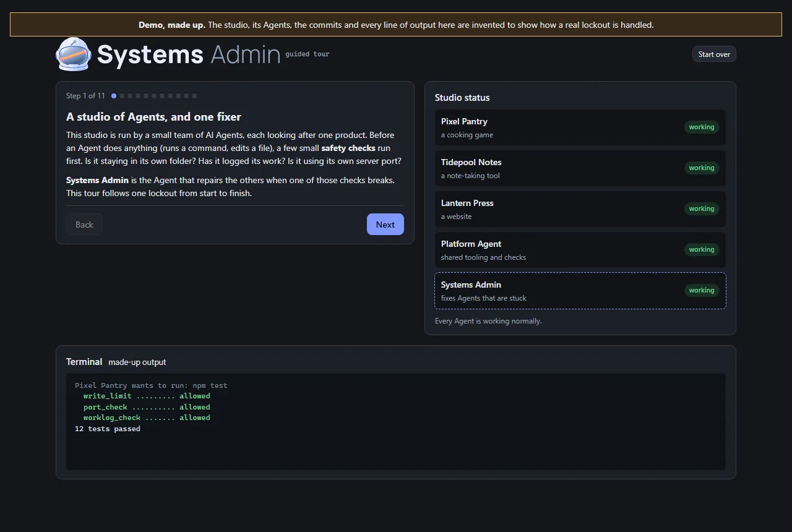Open the Systems Admin agent card
The image size is (792, 532).
point(580,291)
